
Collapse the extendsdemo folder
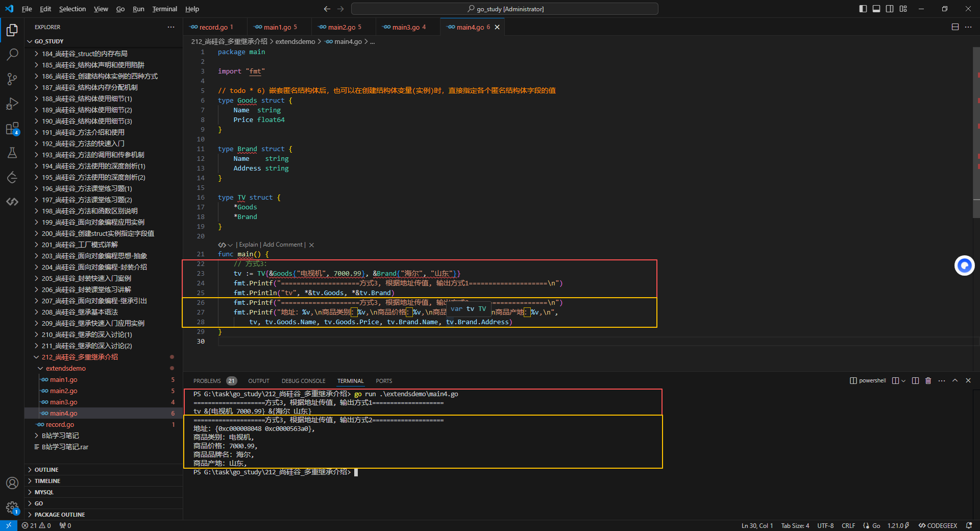tap(104, 368)
